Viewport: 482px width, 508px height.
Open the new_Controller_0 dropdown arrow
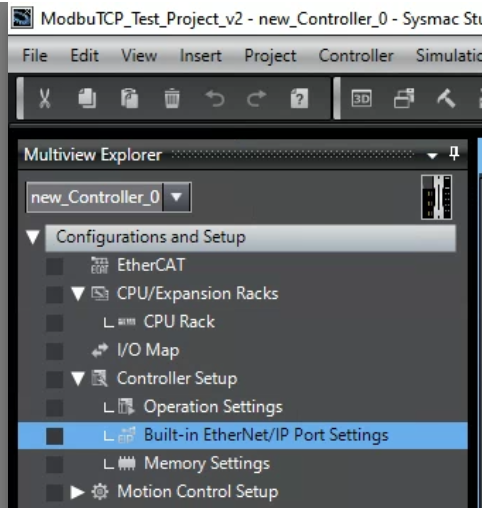coord(176,197)
